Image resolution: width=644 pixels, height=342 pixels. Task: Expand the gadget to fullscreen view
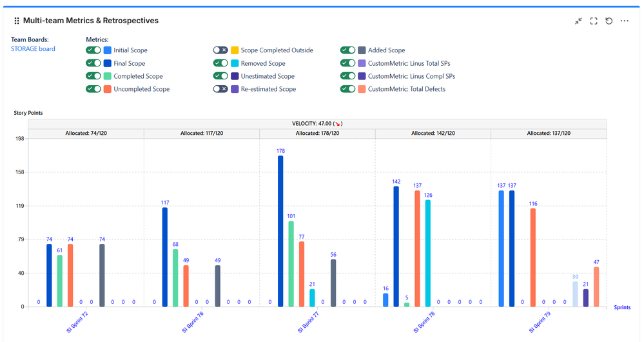[x=594, y=21]
